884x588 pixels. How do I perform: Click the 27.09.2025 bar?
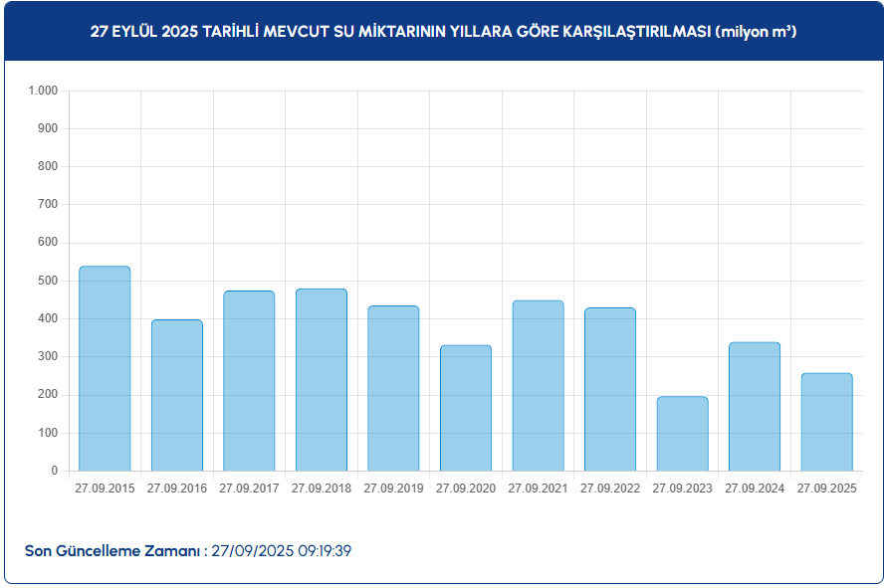pos(826,422)
